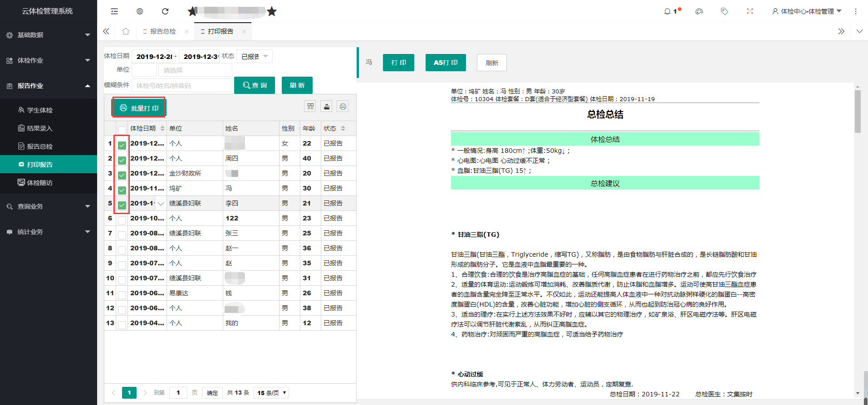Click the page refresh icon in header

tap(165, 11)
